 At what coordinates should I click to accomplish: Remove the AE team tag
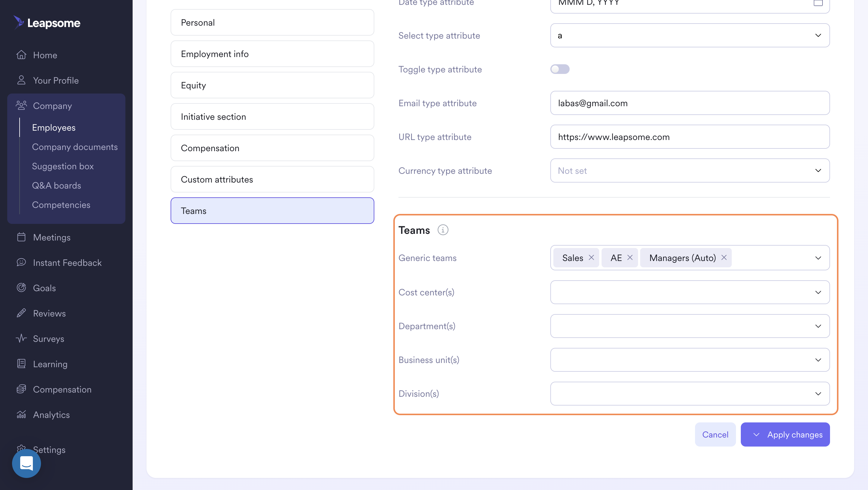630,258
